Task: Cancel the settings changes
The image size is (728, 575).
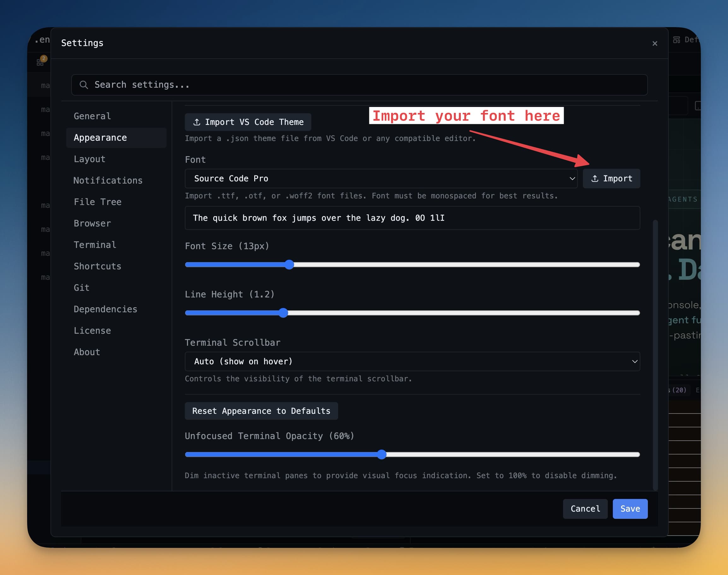Action: coord(585,509)
